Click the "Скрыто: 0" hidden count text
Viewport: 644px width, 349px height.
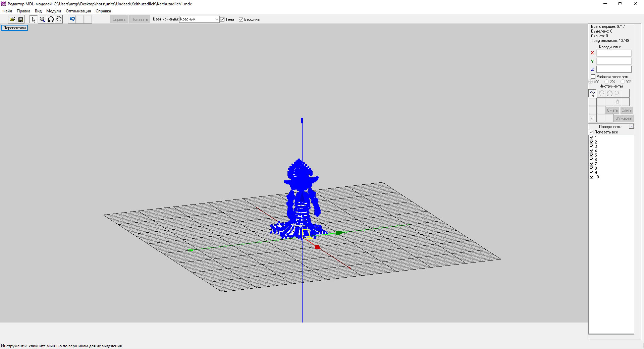[x=599, y=36]
